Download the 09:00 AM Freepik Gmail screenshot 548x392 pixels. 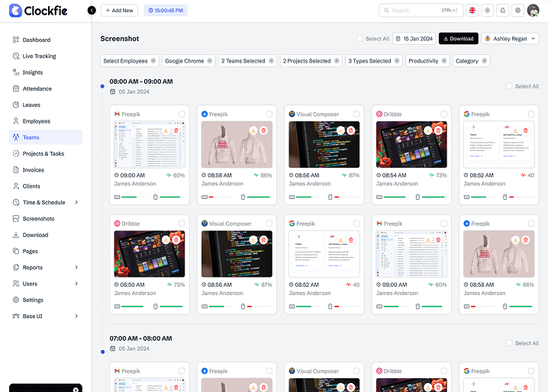pyautogui.click(x=166, y=130)
